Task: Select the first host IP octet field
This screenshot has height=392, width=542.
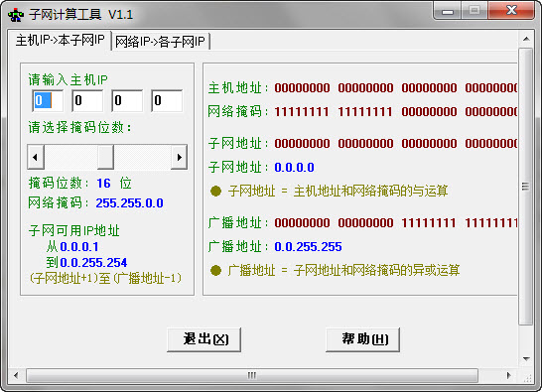Action: 48,100
